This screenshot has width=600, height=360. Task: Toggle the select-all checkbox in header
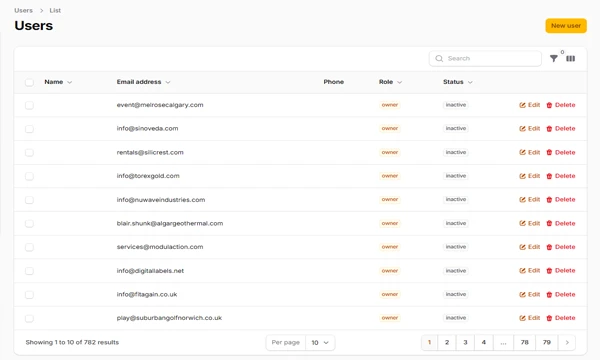29,82
